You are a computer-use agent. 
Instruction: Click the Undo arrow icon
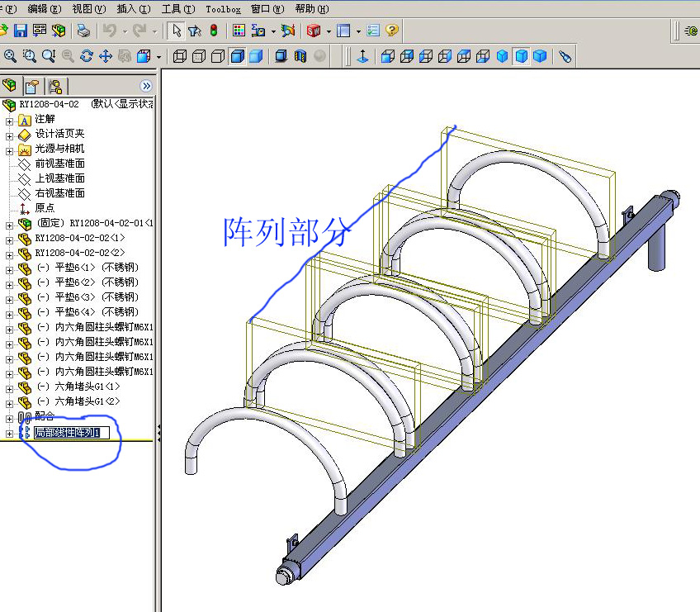coord(109,31)
